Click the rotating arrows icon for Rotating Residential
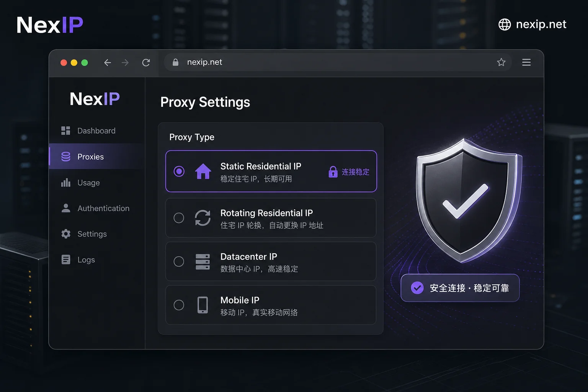The image size is (588, 392). tap(203, 218)
